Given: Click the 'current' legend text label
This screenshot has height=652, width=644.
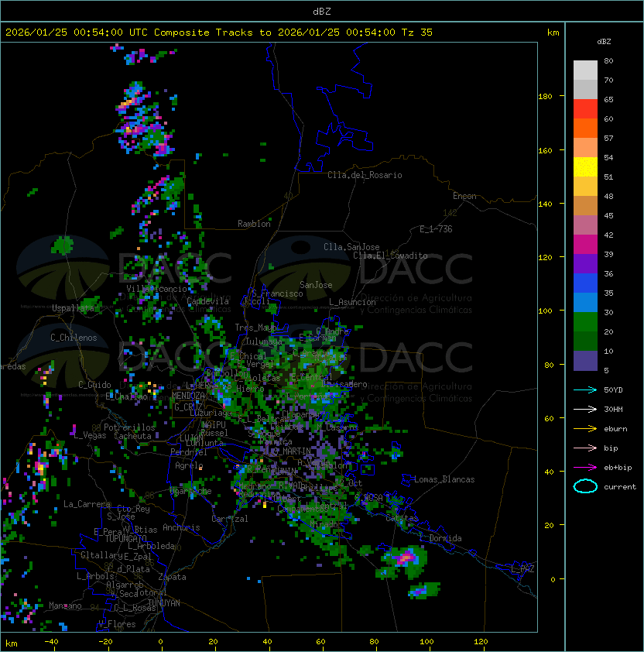Looking at the screenshot, I should tap(620, 487).
